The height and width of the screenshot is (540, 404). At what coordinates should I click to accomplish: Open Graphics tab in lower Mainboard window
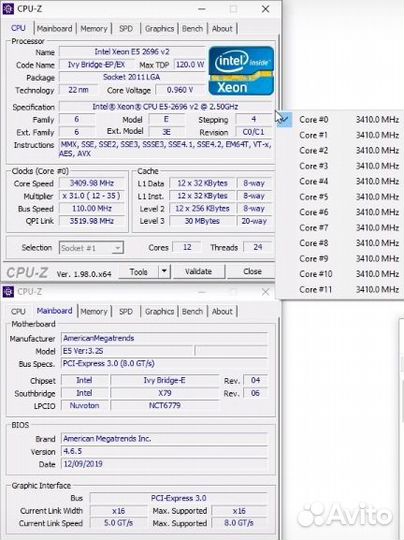tap(159, 311)
